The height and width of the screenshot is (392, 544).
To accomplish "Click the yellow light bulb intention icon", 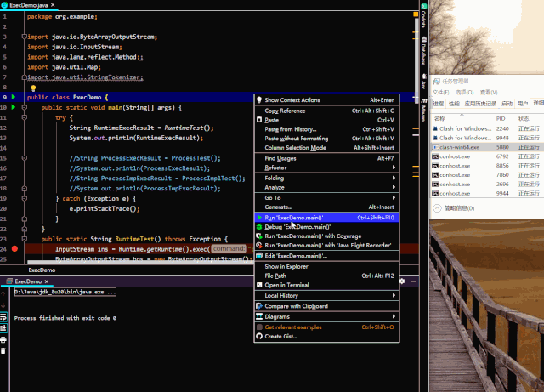I will point(33,88).
